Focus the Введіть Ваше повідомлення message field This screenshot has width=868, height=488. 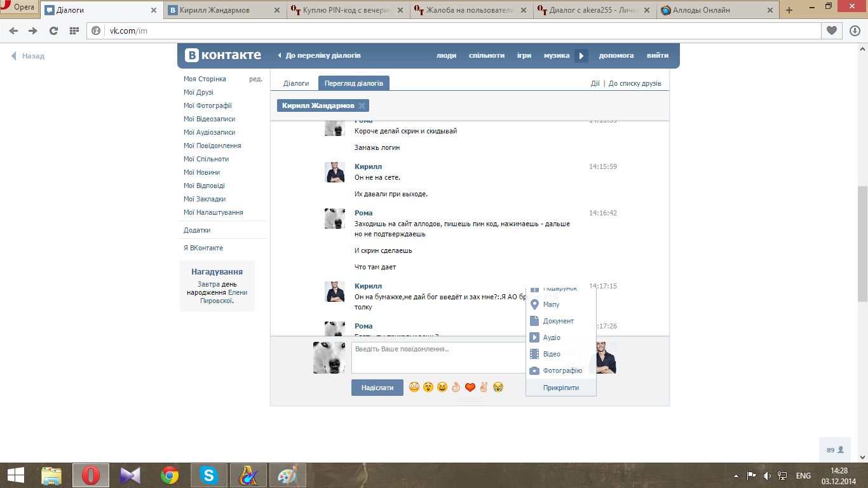438,358
